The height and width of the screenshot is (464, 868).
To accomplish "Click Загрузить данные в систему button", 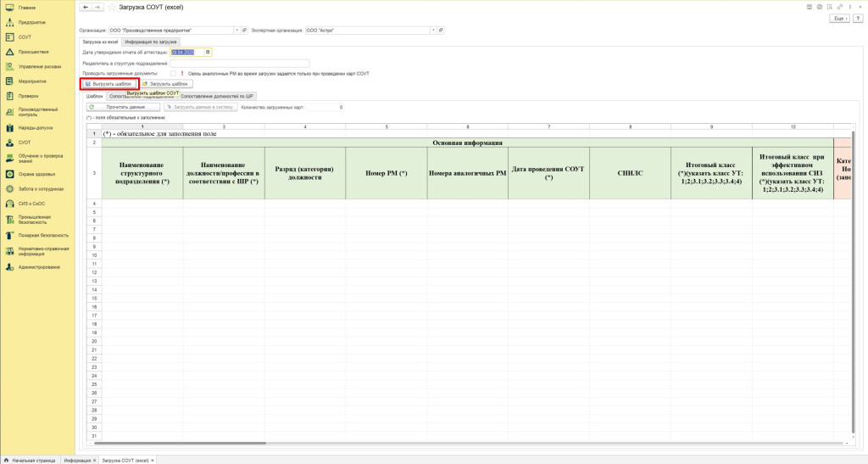I will click(200, 107).
